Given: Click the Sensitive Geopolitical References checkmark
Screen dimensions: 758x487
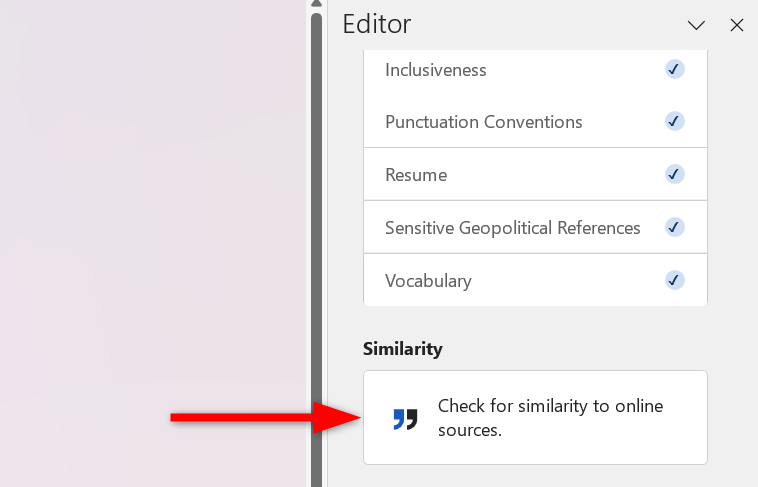Looking at the screenshot, I should [674, 227].
